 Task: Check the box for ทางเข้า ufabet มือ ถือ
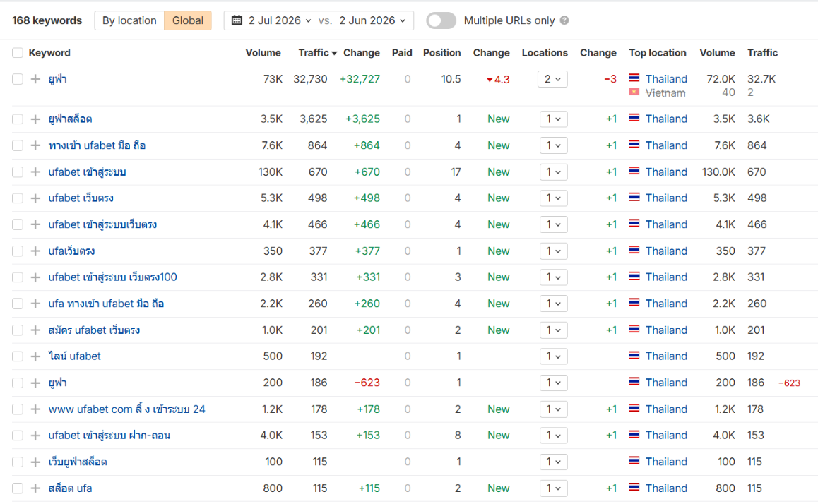coord(18,145)
